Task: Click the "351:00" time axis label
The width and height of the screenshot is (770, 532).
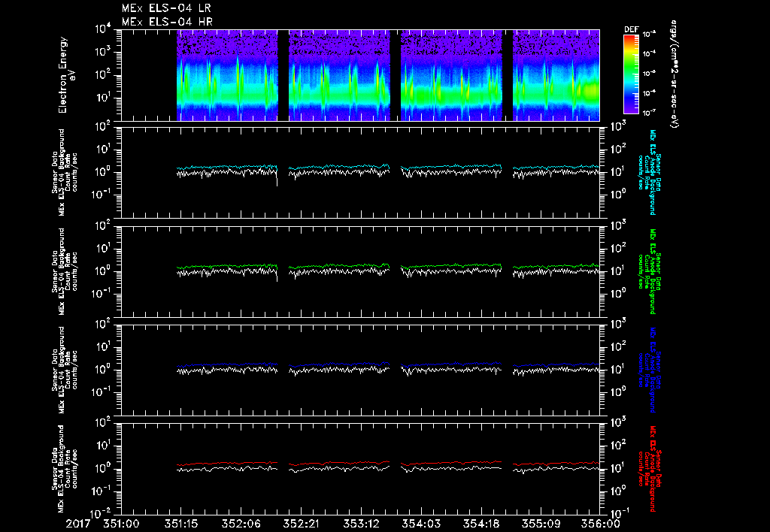Action: coord(121,524)
